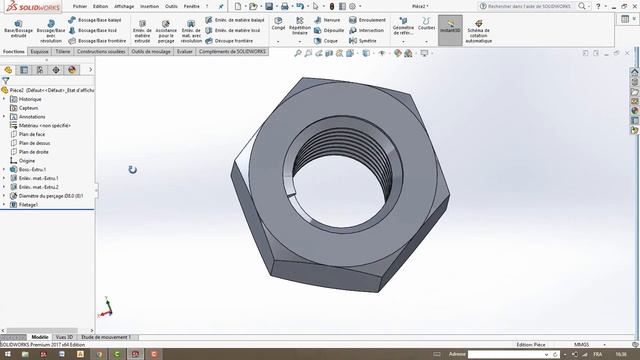
Task: Click the Bossage/Base balayé command
Action: (95, 20)
